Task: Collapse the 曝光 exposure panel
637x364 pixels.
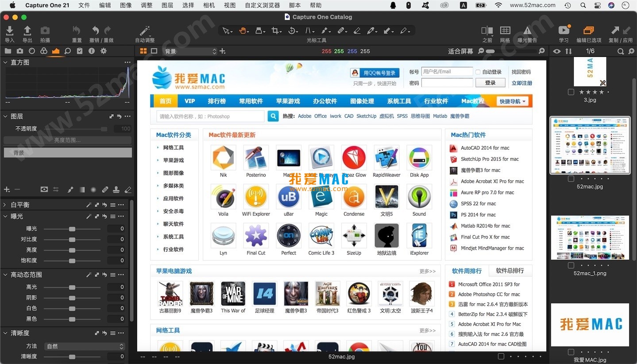Action: coord(5,216)
